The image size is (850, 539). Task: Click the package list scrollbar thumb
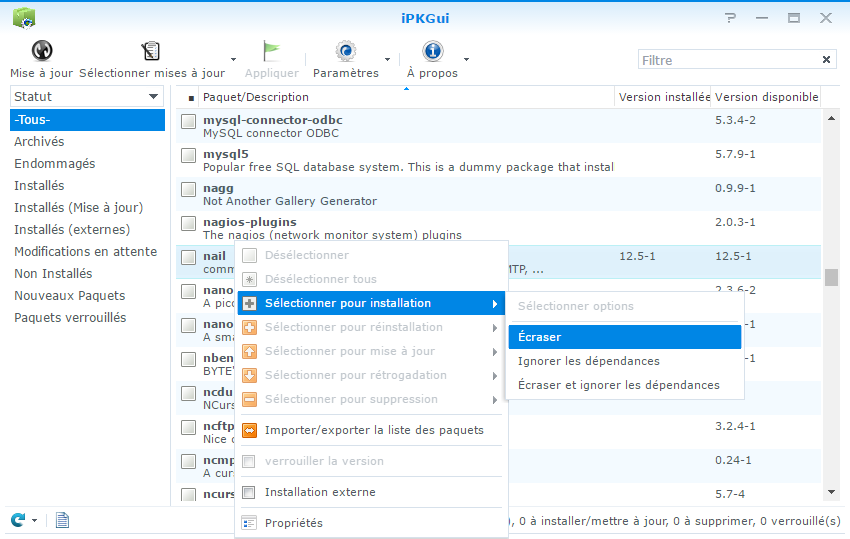(831, 277)
